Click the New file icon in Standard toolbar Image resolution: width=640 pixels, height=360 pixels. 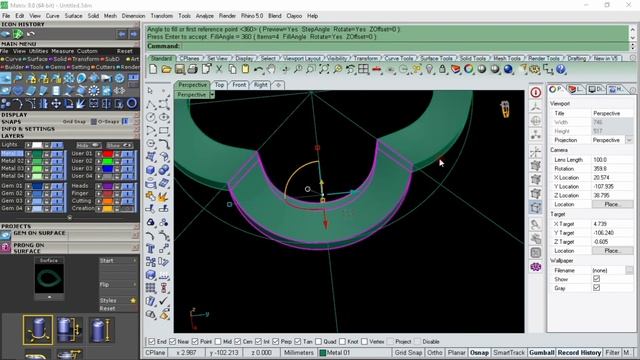pos(153,69)
